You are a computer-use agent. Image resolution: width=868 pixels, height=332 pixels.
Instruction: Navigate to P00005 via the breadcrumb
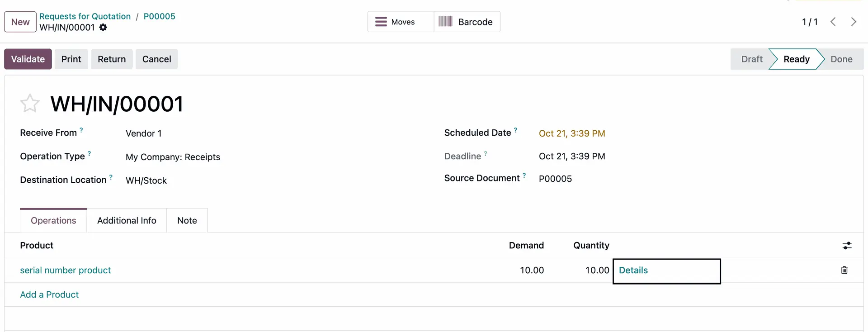pyautogui.click(x=159, y=16)
